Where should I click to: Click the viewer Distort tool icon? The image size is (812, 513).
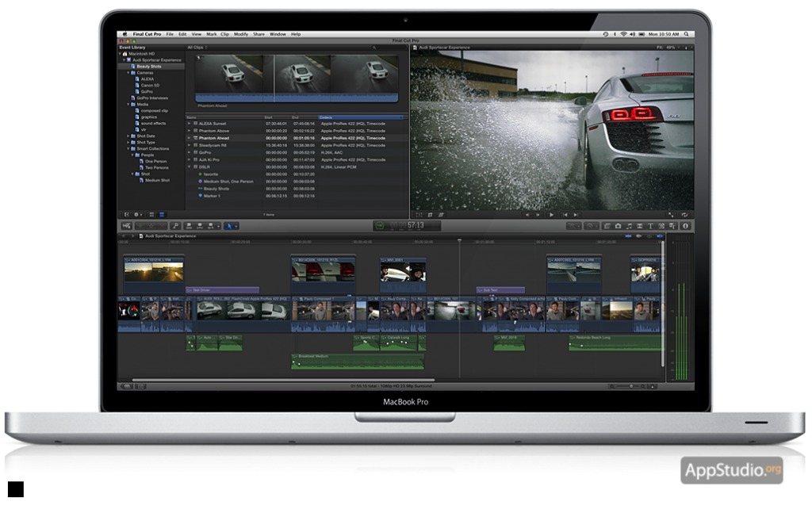tap(441, 215)
